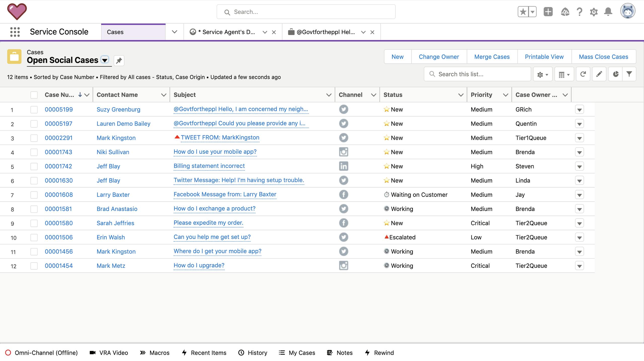This screenshot has width=644, height=361.
Task: Click the Mass Close Cases button
Action: click(603, 57)
